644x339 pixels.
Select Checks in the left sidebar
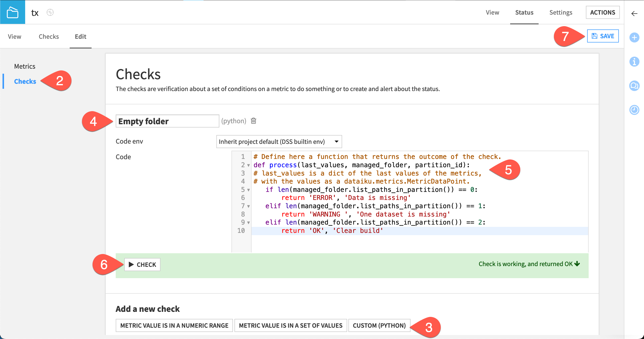click(x=25, y=81)
